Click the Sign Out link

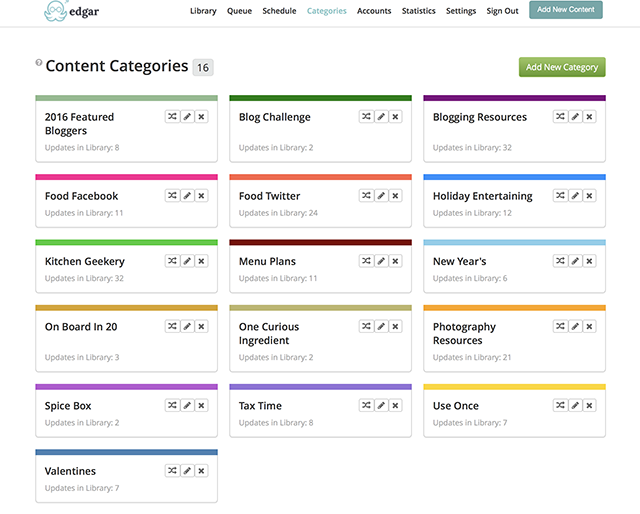tap(502, 11)
